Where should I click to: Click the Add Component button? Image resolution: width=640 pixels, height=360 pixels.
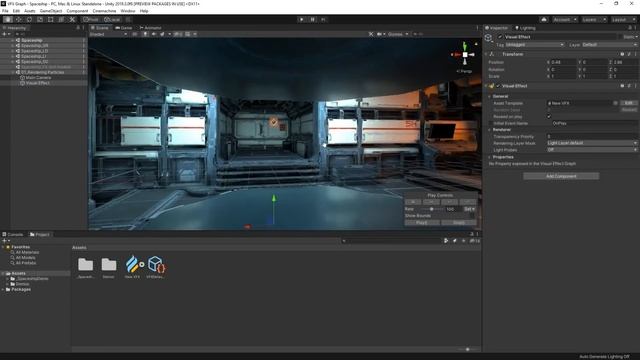(561, 176)
